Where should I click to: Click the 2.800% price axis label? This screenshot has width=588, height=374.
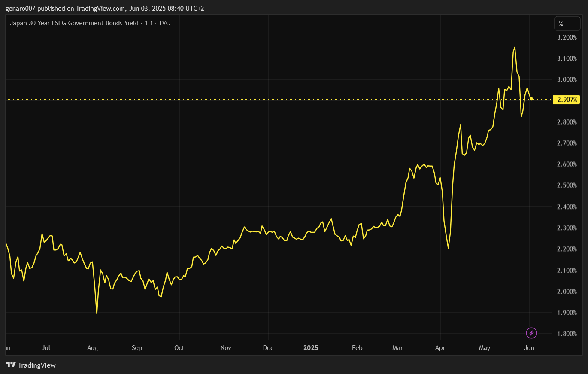567,122
